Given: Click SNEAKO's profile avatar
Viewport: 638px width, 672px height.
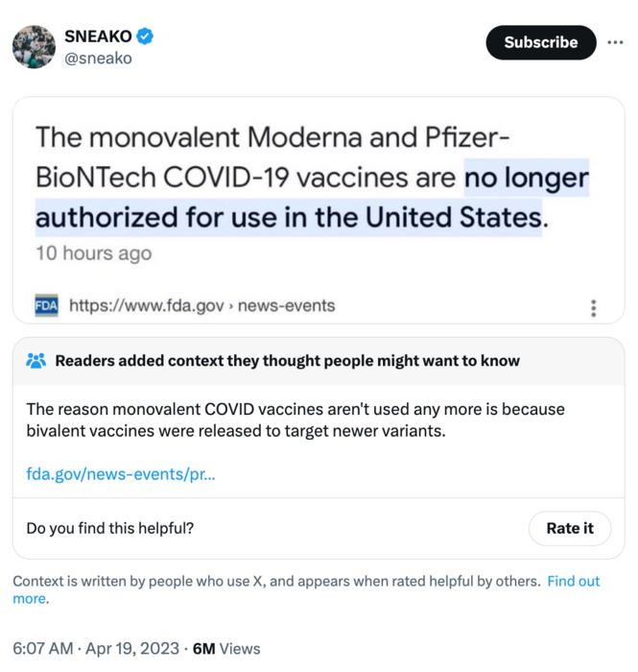Looking at the screenshot, I should tap(34, 47).
